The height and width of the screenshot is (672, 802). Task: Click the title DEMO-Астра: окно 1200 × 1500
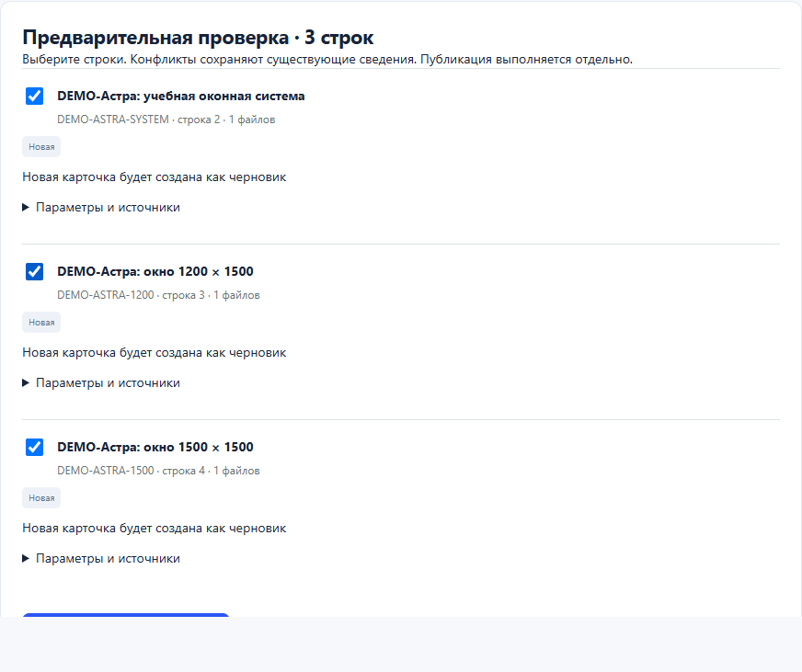point(155,271)
